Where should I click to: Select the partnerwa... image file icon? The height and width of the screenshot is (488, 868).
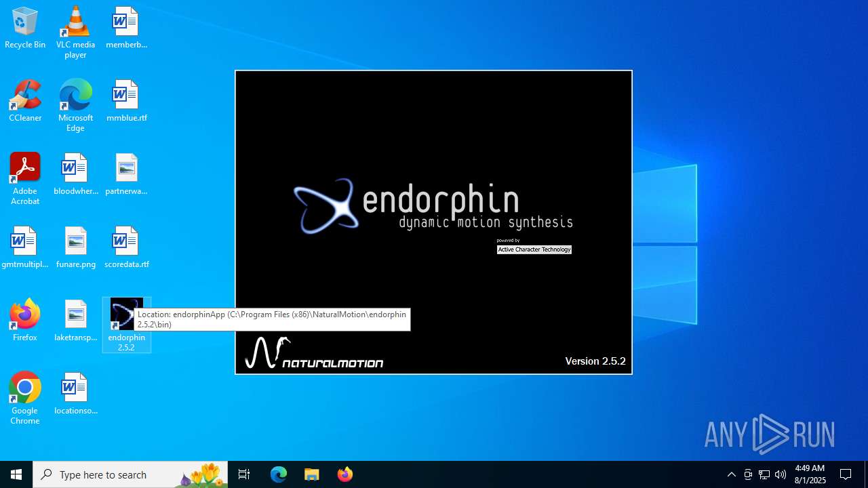point(126,175)
